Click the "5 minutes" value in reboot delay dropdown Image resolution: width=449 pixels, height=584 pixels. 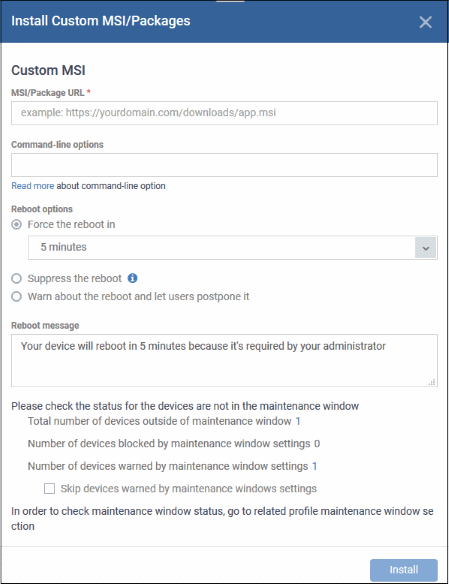63,247
